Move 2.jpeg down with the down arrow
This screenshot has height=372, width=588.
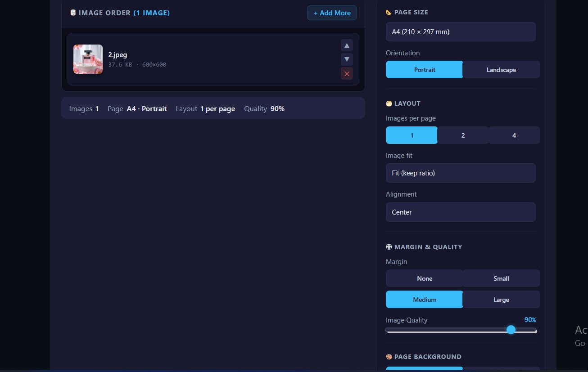[x=347, y=59]
